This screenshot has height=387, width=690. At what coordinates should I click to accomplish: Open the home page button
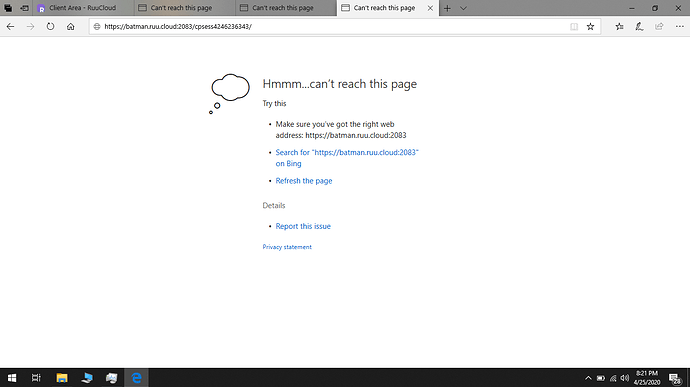tap(70, 26)
